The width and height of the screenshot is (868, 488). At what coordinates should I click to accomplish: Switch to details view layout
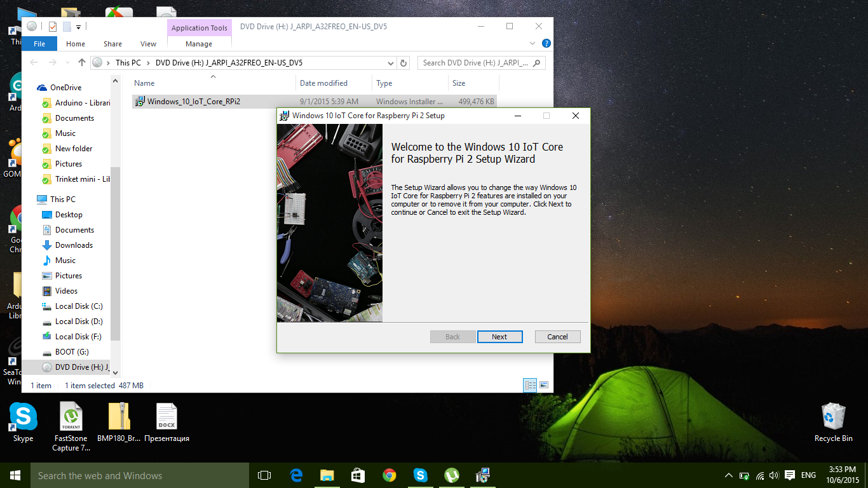[x=529, y=385]
